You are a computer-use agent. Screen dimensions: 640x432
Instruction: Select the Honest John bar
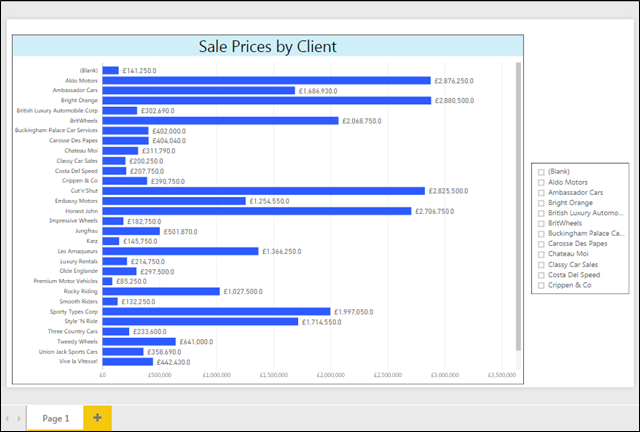(250, 211)
